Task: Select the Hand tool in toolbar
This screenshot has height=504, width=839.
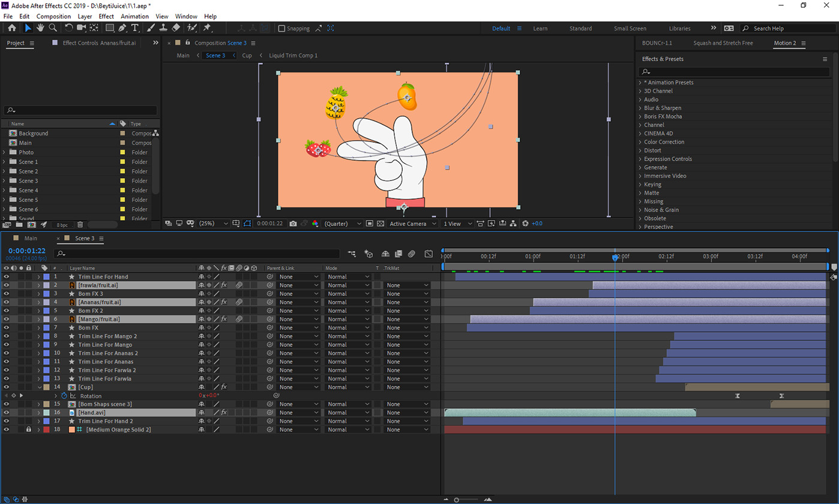Action: point(40,28)
